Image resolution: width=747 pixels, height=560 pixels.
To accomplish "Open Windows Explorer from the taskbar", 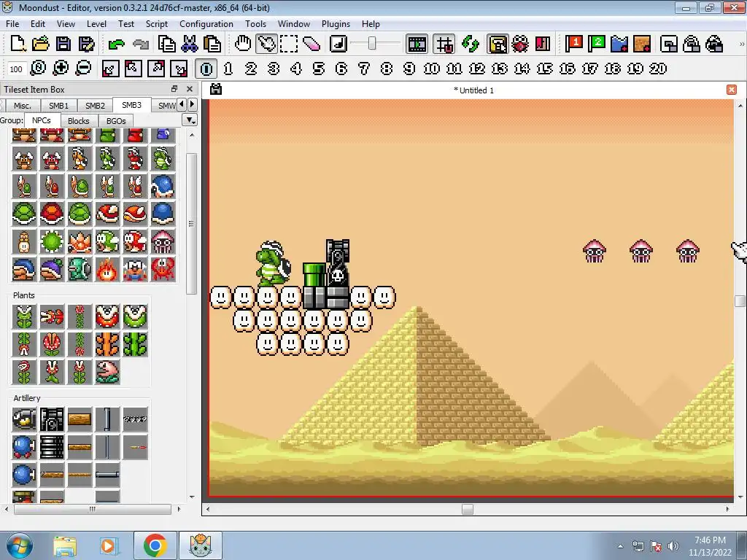I will [x=65, y=545].
